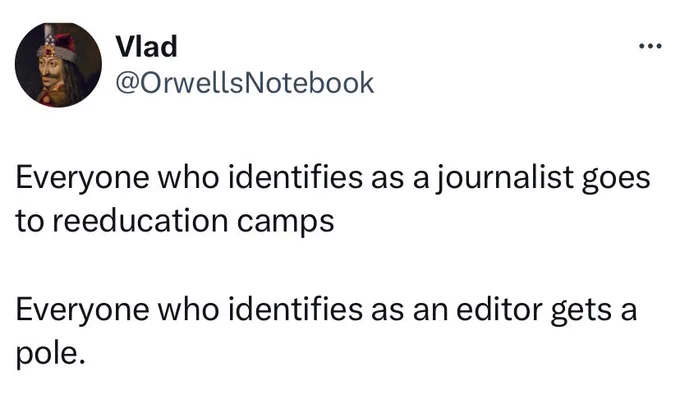Viewport: 680px width, 399px height.
Task: Open Vlad's circular profile avatar
Action: (x=58, y=64)
